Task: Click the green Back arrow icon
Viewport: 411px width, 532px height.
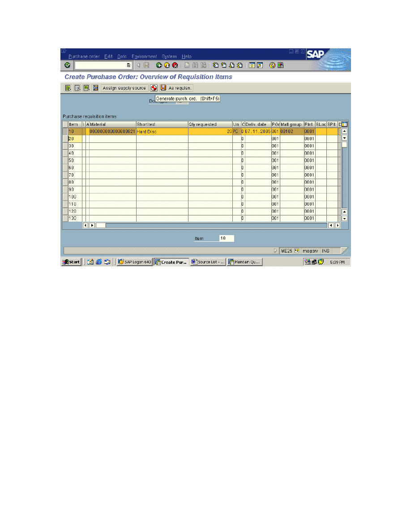Action: [x=158, y=65]
